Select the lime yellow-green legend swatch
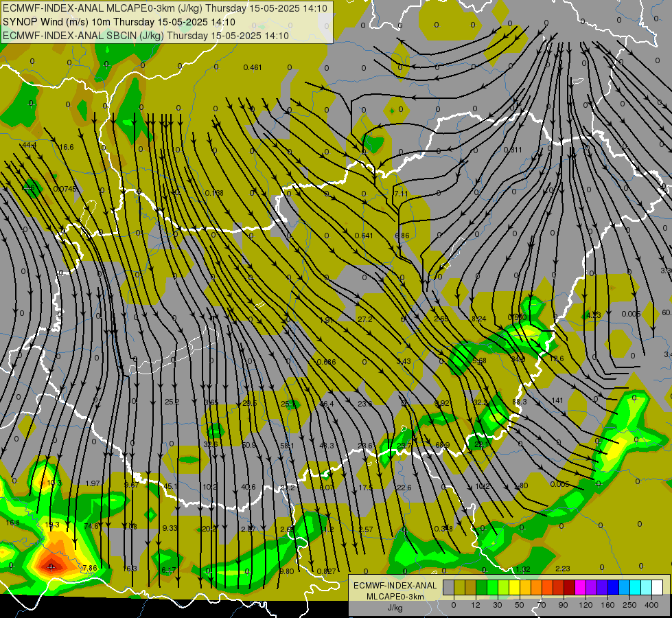 (503, 588)
